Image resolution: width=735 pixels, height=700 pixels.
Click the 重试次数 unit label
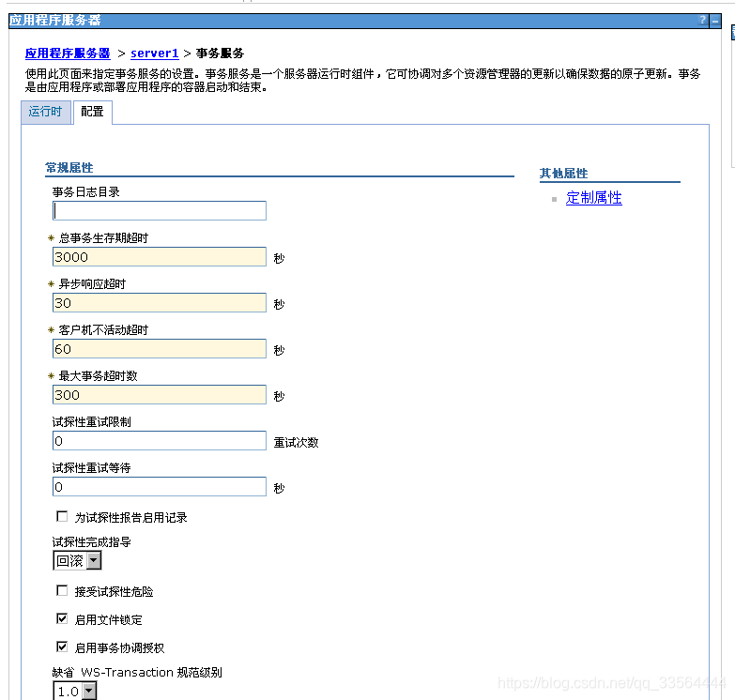click(296, 442)
